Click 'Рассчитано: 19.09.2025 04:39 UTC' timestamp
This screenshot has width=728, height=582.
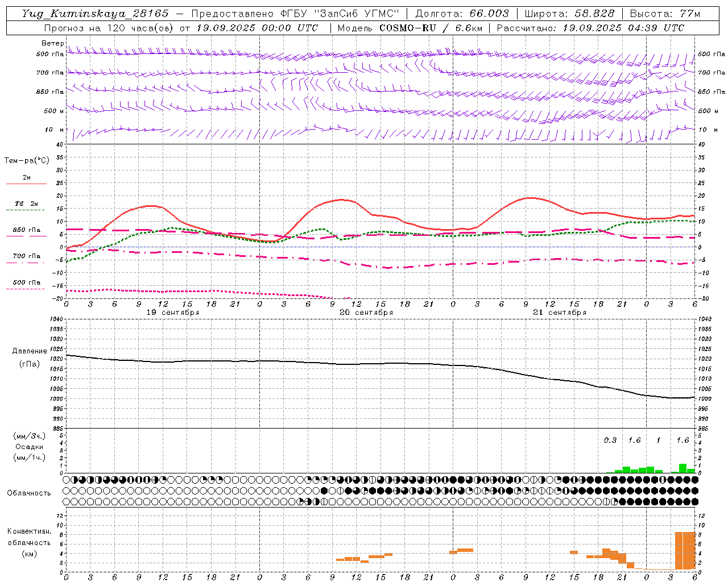(590, 28)
